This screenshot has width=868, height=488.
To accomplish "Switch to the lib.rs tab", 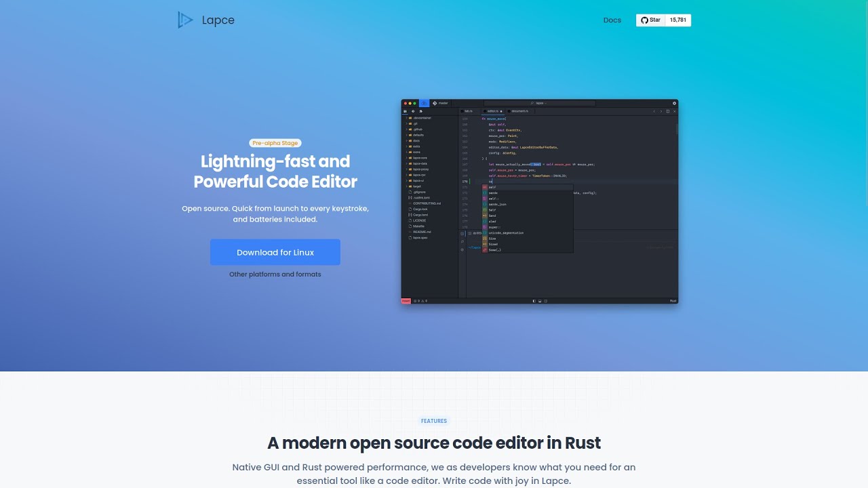I will 467,111.
